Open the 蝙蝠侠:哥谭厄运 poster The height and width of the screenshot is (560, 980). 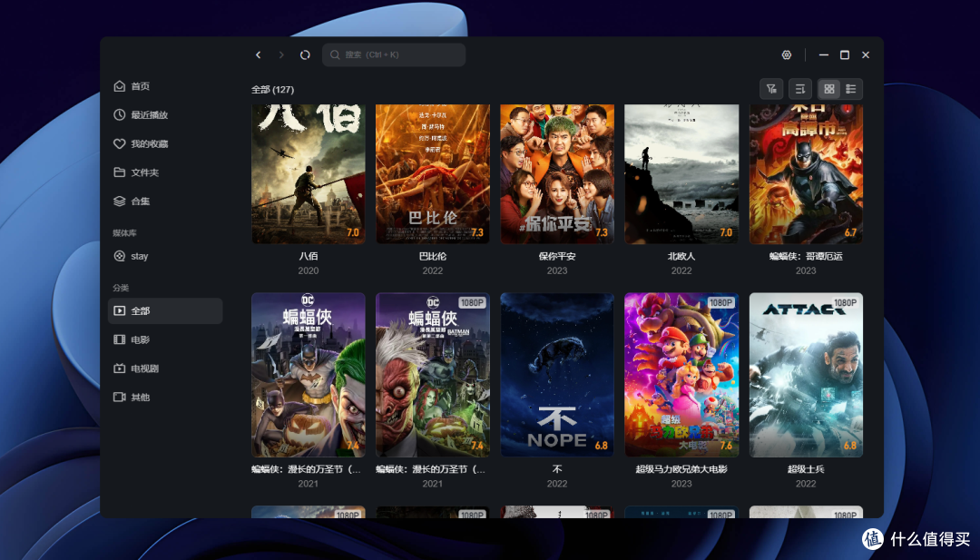tap(806, 173)
